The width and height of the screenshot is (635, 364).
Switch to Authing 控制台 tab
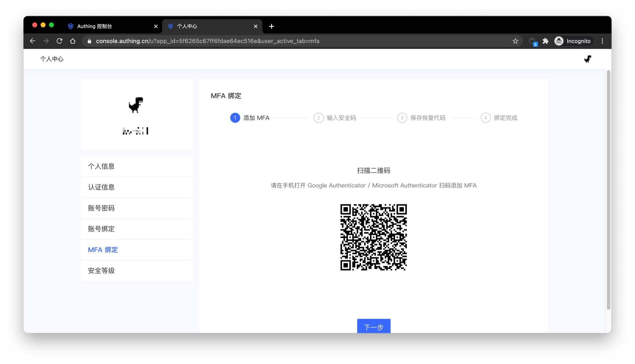coord(109,26)
